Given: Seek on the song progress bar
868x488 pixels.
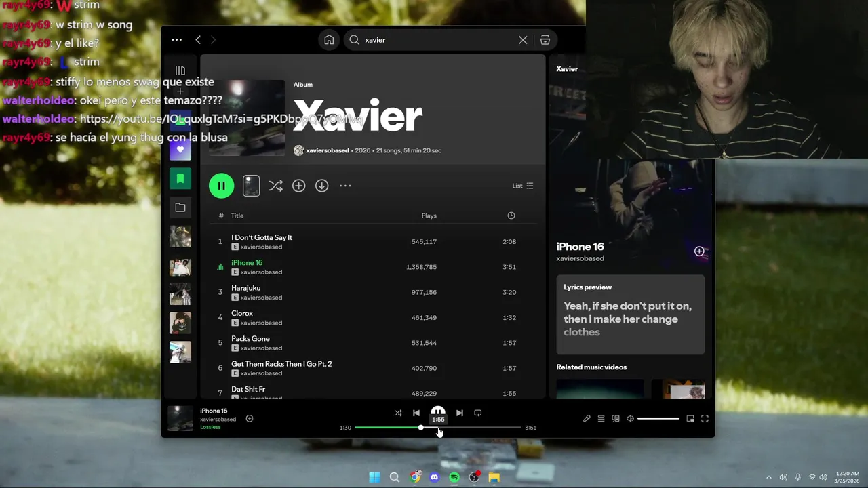Looking at the screenshot, I should coord(438,428).
